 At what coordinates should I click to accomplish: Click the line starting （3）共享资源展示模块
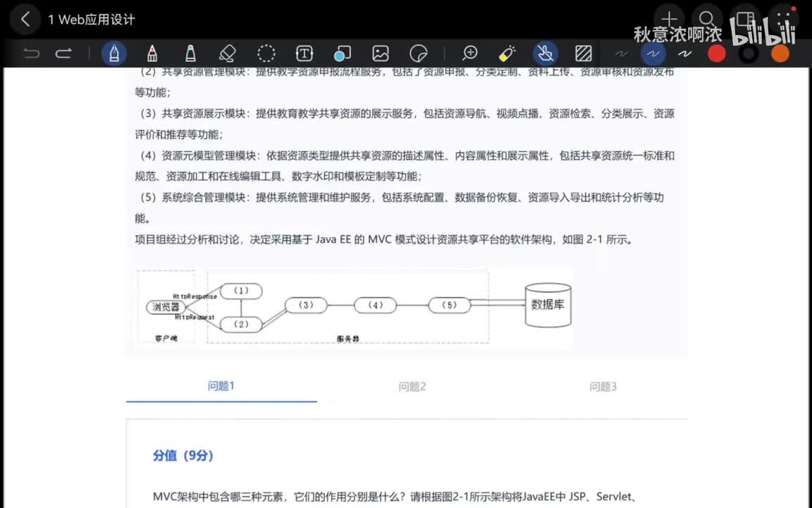pyautogui.click(x=405, y=114)
